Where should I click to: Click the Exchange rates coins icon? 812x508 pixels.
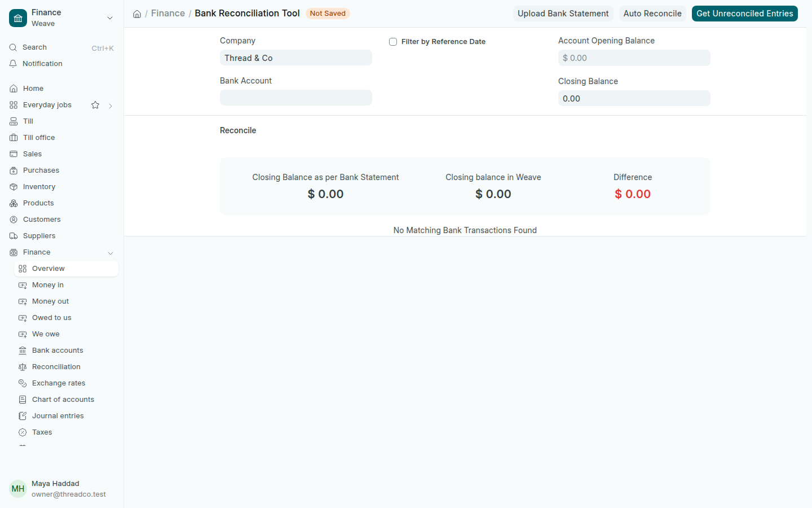23,383
